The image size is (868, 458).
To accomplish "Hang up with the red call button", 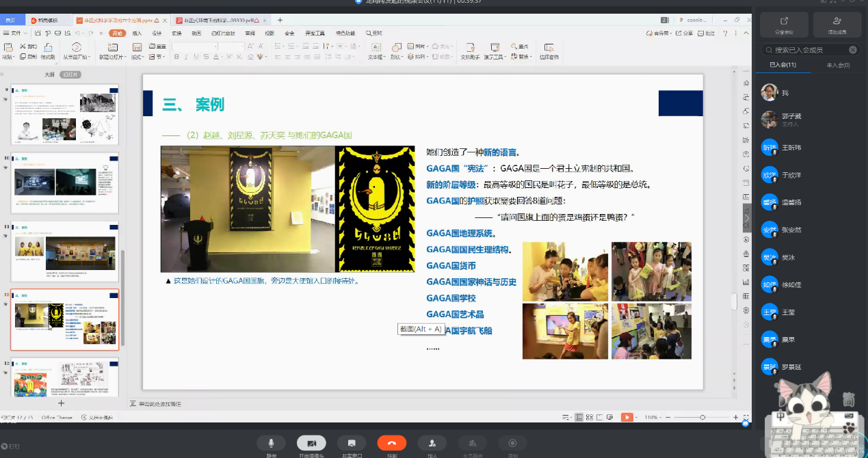I will pos(391,443).
